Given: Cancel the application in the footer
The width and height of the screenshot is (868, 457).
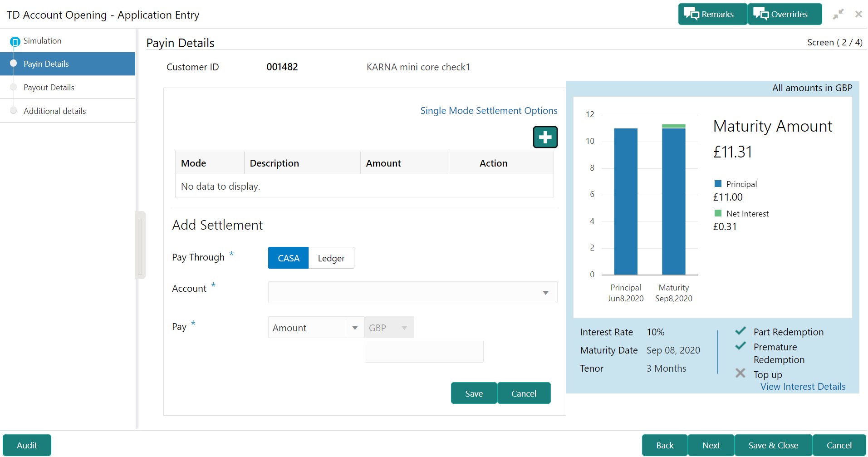Looking at the screenshot, I should (x=839, y=445).
